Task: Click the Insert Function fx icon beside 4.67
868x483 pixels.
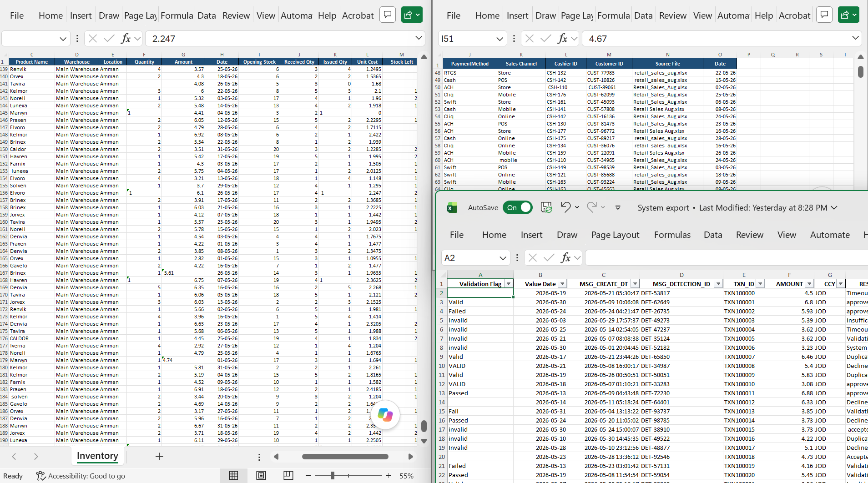Action: click(563, 39)
